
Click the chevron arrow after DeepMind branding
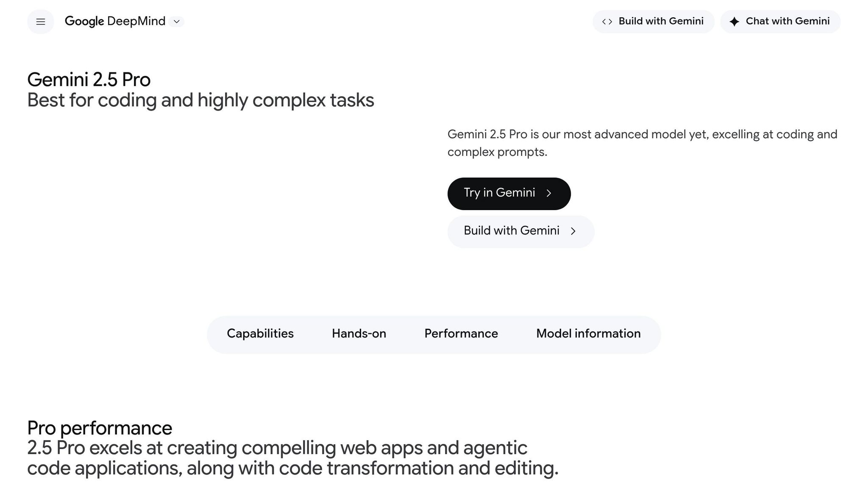click(177, 22)
